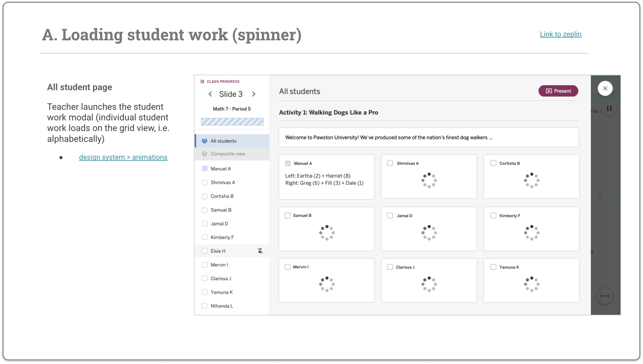The width and height of the screenshot is (643, 364).
Task: Click the Slide 3 label
Action: pos(231,94)
